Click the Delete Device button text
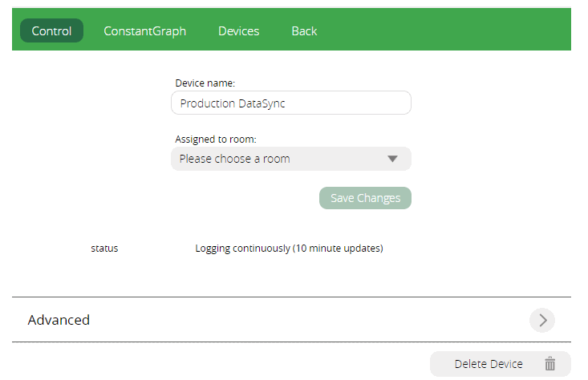 [x=488, y=364]
